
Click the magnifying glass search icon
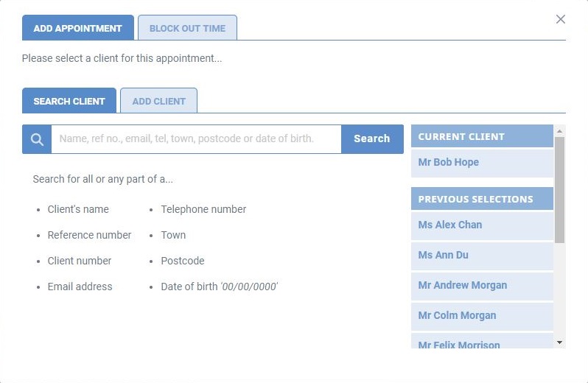pos(37,139)
